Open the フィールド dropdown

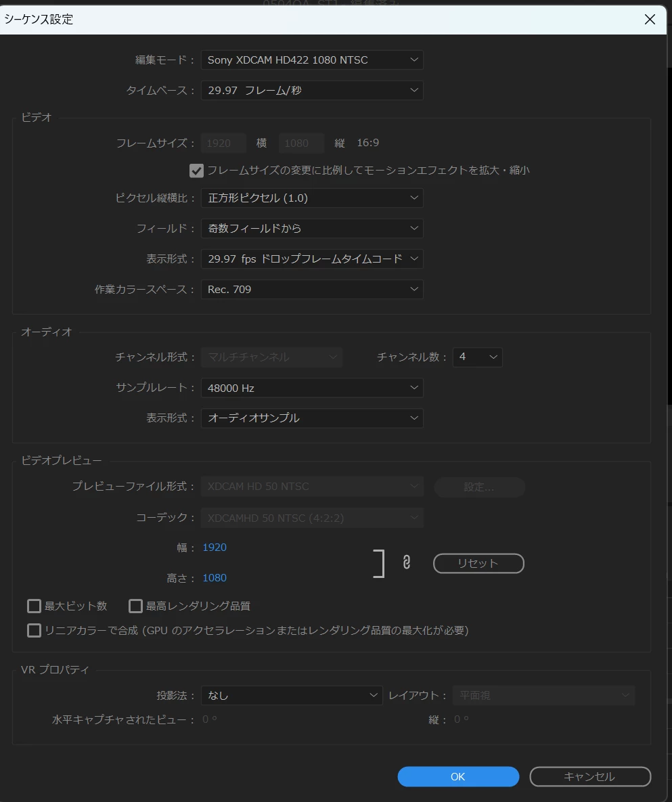point(312,228)
